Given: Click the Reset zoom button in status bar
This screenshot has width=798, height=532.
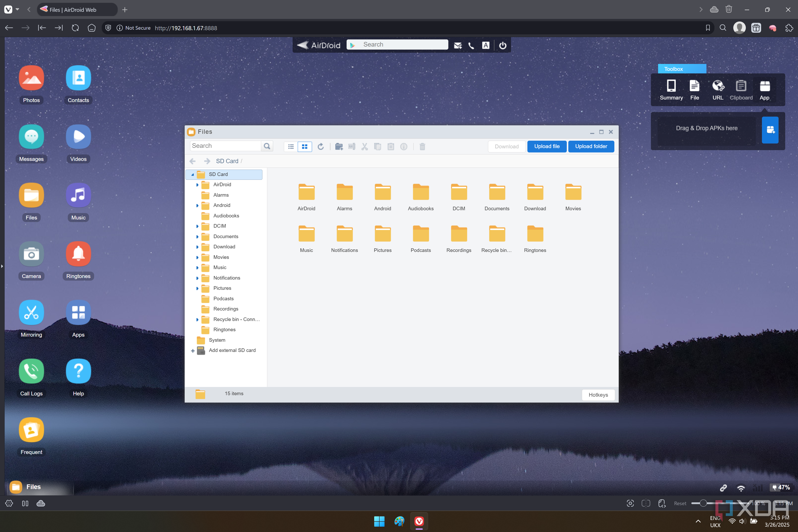Looking at the screenshot, I should click(680, 504).
